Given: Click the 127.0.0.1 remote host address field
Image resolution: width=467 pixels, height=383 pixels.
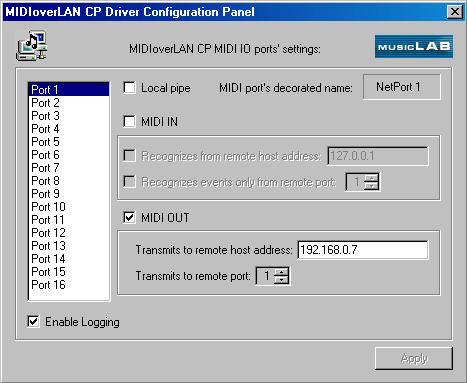Looking at the screenshot, I should [x=378, y=156].
